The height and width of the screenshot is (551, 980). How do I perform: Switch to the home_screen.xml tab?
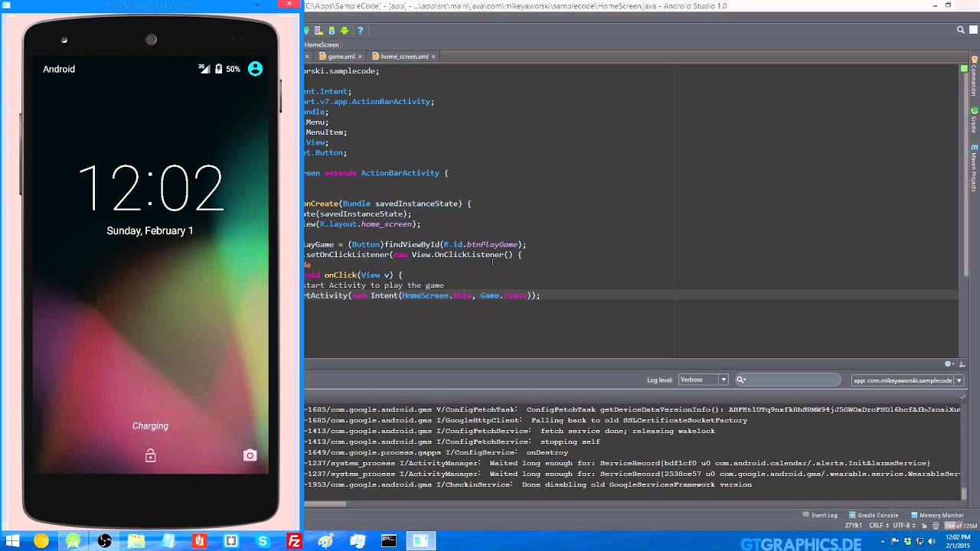(x=404, y=57)
